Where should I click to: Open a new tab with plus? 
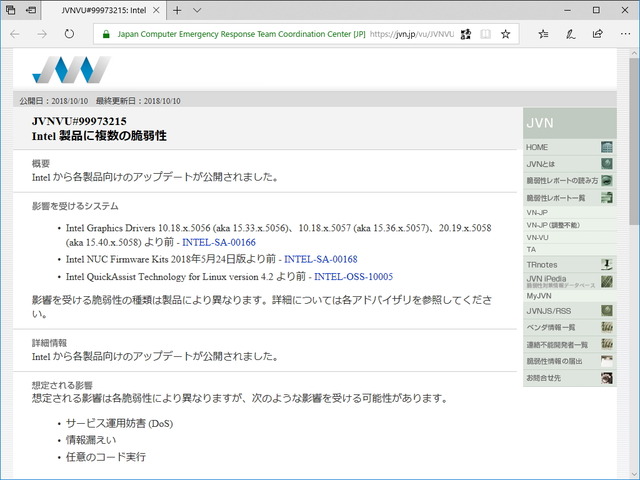[x=177, y=10]
